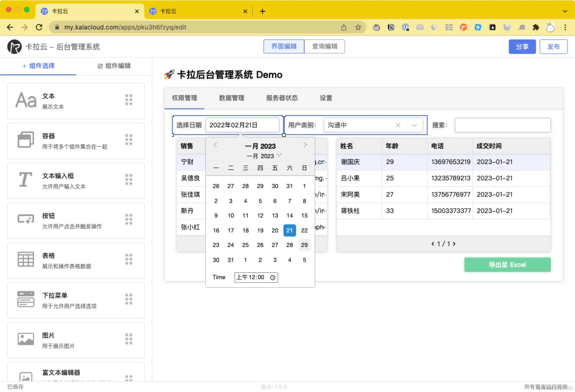Screen dimensions: 575x392
Task: Open a new browser tab with plus
Action: 263,11
